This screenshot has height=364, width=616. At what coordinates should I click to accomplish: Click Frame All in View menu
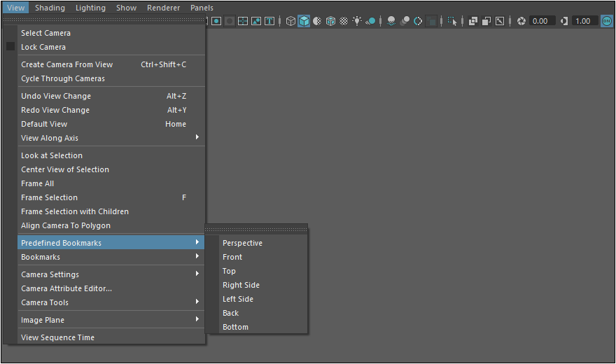[x=37, y=183]
